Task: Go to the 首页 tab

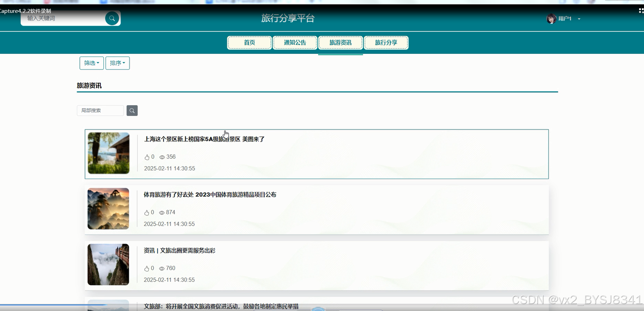Action: [249, 43]
